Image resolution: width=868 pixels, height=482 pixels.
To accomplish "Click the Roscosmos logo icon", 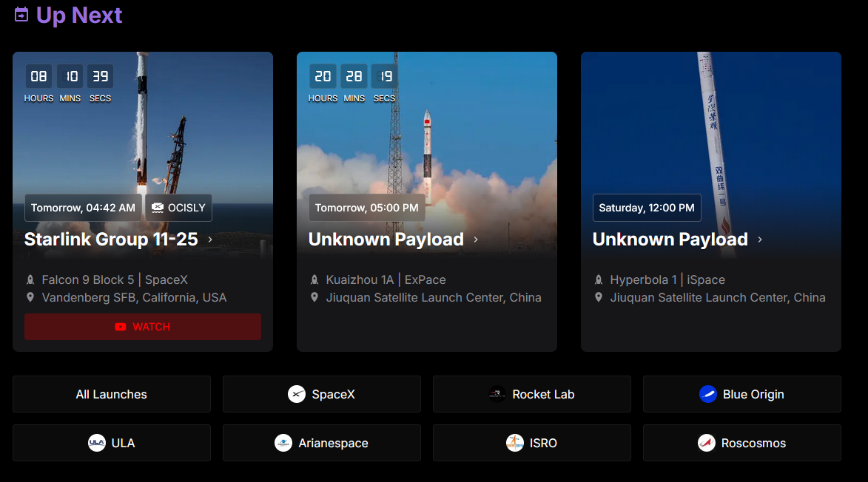I will [707, 443].
